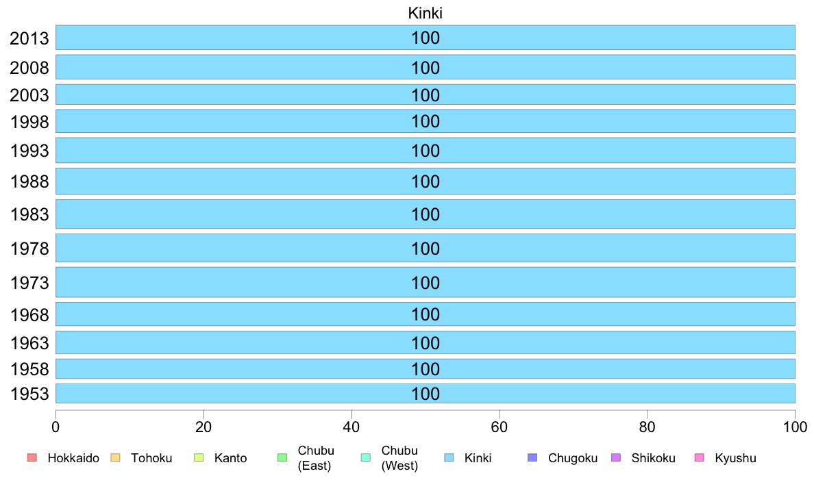Select the bar for year 1983
814x504 pixels.
point(425,214)
